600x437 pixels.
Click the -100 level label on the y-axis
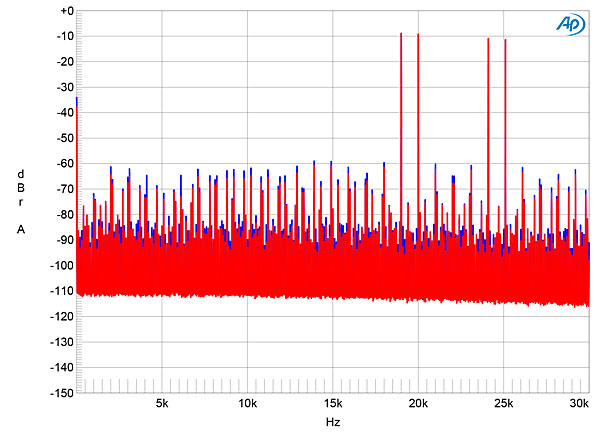tap(62, 266)
